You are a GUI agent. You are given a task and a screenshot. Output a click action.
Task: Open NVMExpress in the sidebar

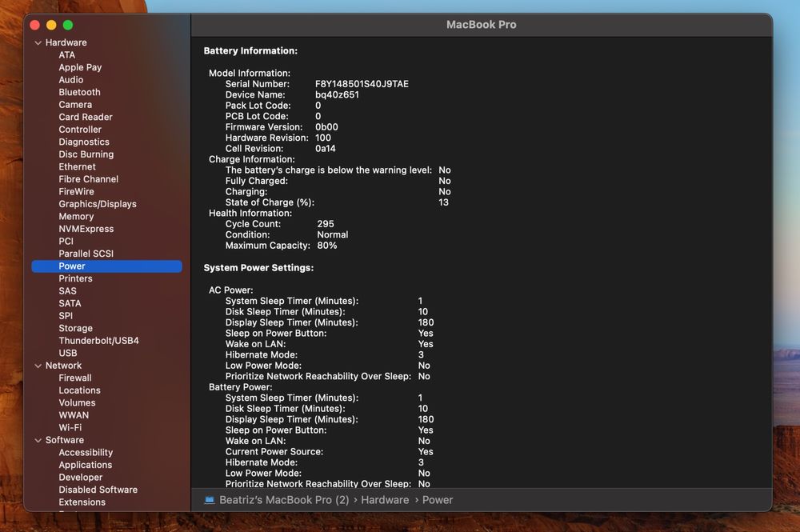tap(86, 229)
